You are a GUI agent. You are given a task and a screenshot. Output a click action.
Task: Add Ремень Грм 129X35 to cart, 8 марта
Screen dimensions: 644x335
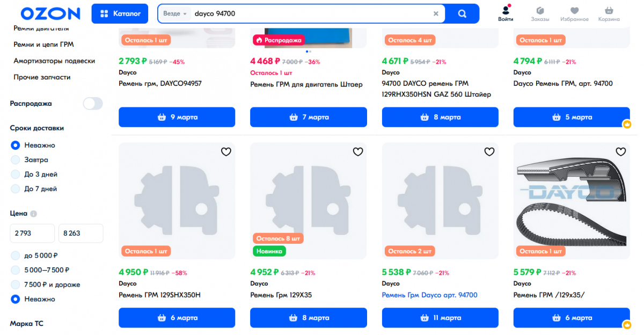point(309,318)
